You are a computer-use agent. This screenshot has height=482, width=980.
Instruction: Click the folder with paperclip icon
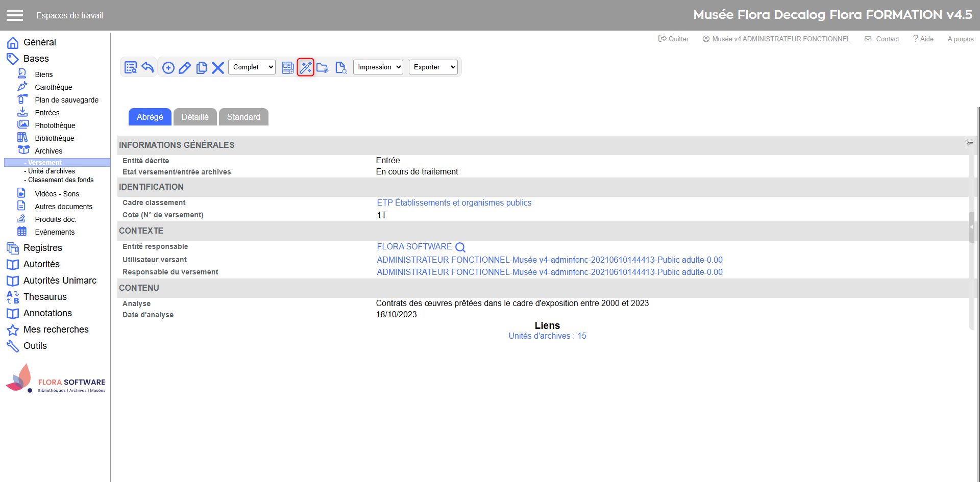[x=323, y=67]
